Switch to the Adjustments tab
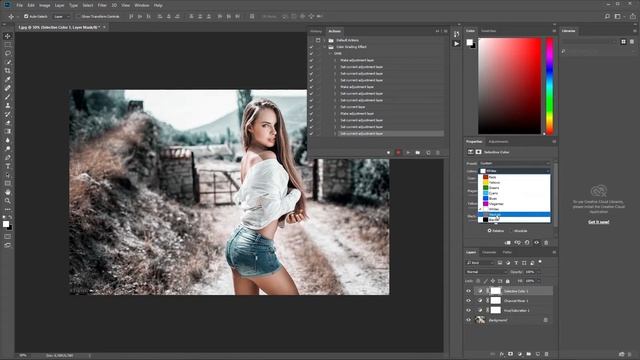The image size is (640, 360). (498, 142)
